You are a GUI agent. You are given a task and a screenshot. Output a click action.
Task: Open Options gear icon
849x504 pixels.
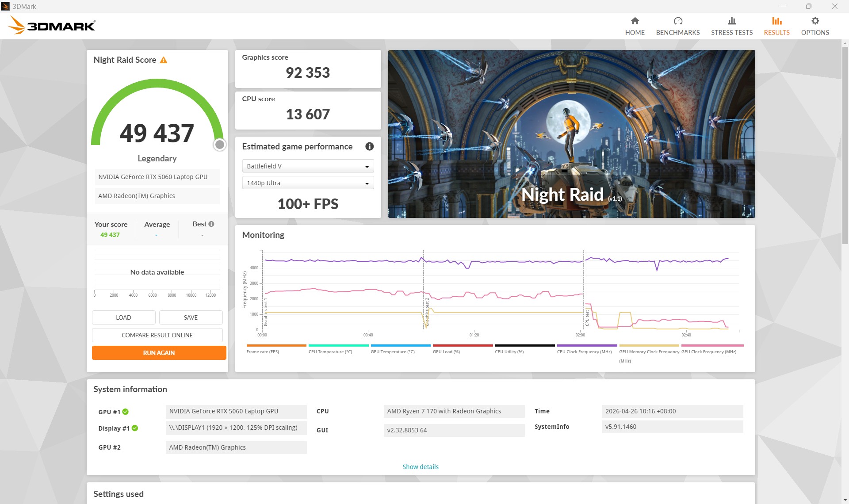815,21
